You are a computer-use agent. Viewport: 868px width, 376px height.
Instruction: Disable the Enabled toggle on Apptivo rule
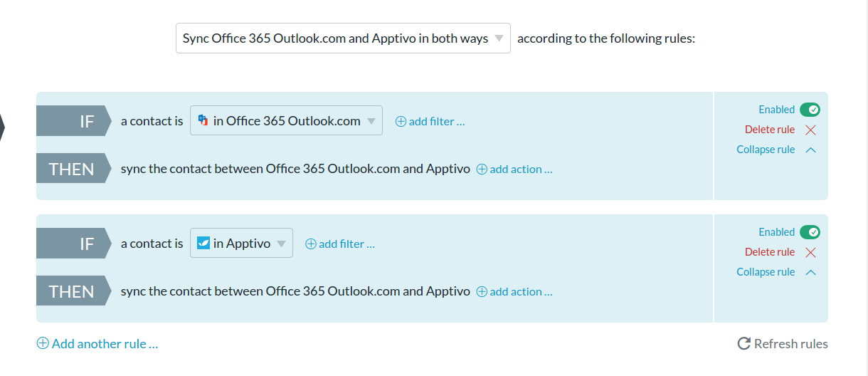[810, 232]
